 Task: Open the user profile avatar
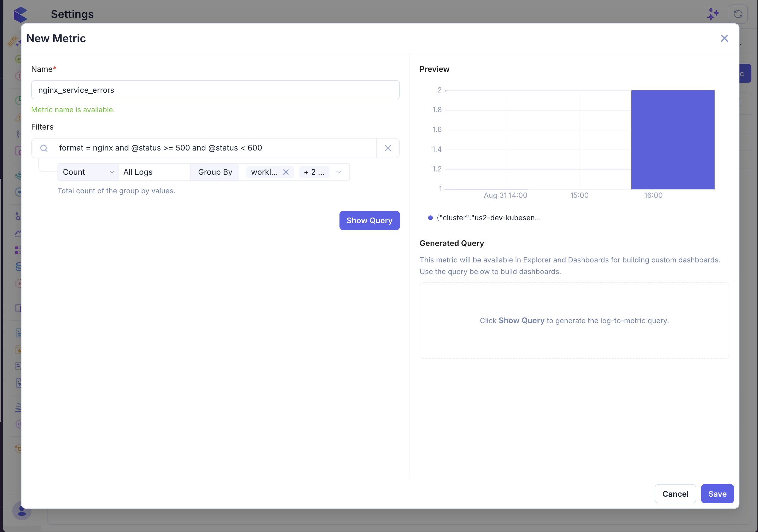[22, 510]
